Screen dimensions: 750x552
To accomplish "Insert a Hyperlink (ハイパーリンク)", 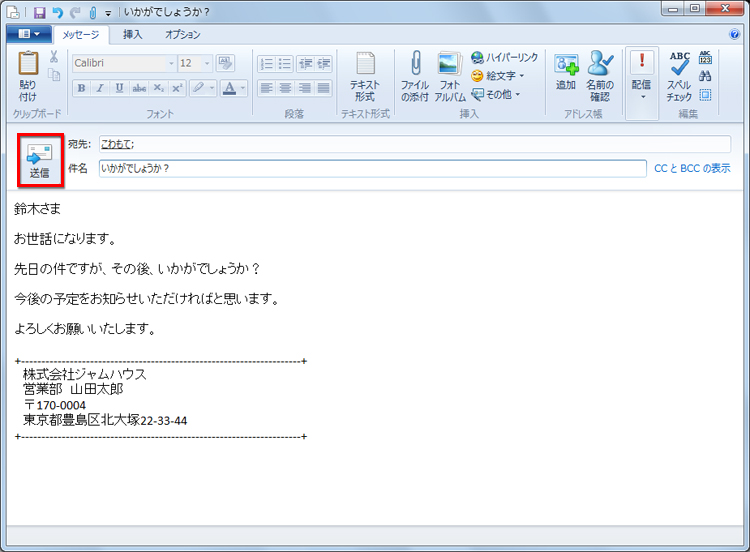I will tap(504, 57).
